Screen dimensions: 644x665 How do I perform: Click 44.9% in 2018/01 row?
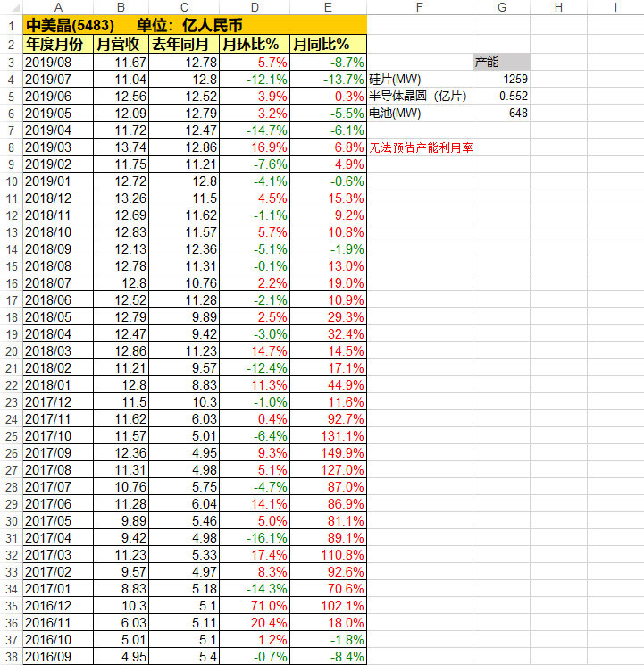point(328,385)
